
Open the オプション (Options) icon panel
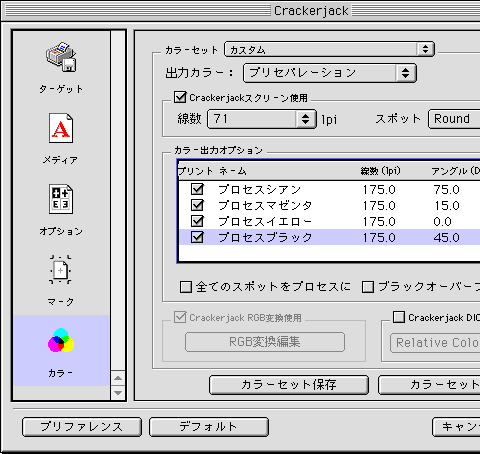[61, 199]
